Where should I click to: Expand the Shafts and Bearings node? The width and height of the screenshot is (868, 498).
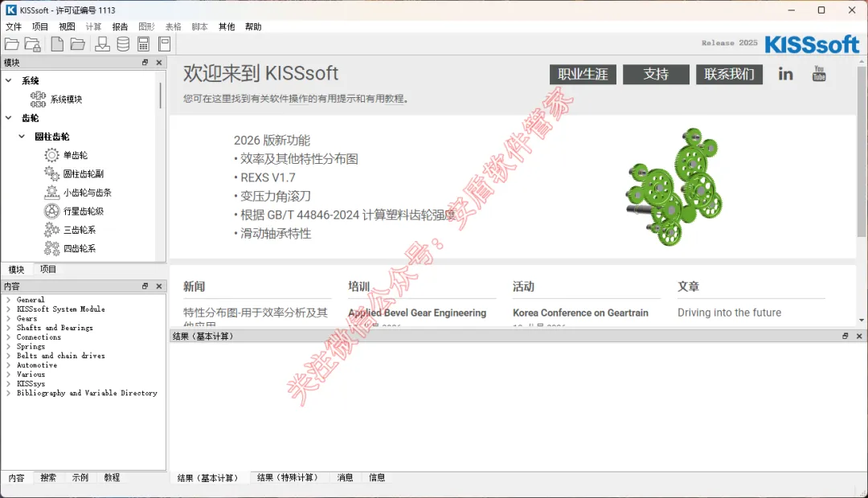[8, 328]
